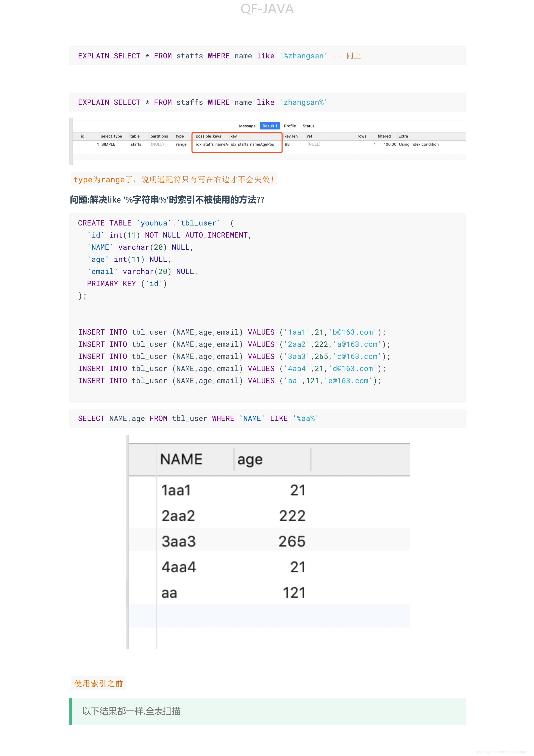Click the select_type column header
Viewport: 534px width, 756px height.
tap(111, 136)
